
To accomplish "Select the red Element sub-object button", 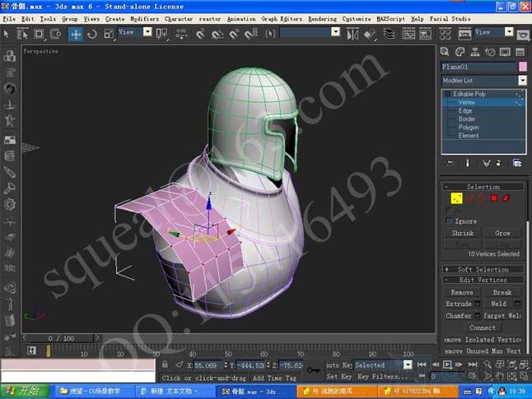I will point(506,198).
